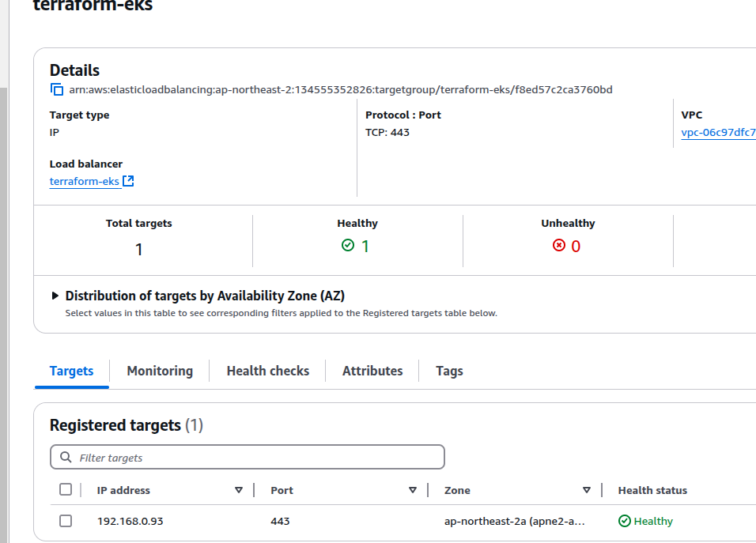The width and height of the screenshot is (756, 543).
Task: Open the Attributes tab
Action: [372, 371]
